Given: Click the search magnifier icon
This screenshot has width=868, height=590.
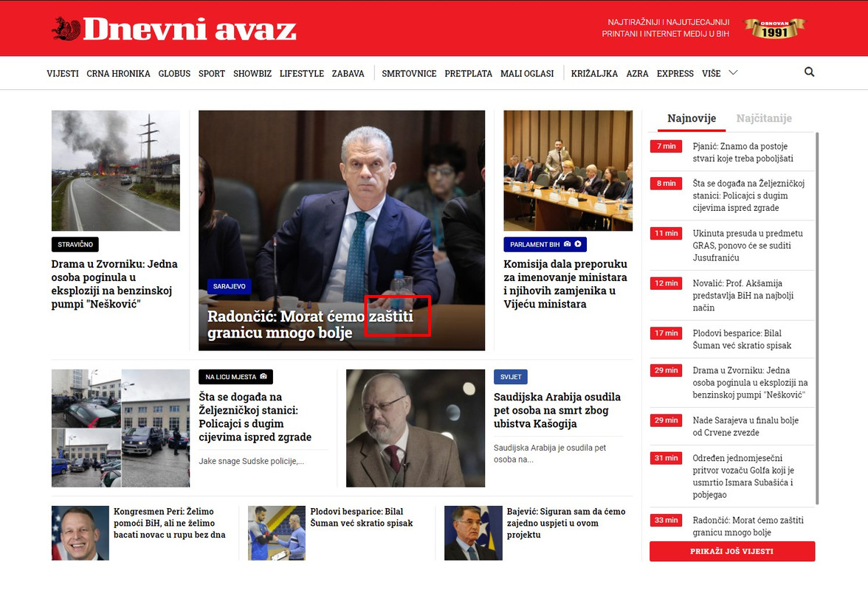Looking at the screenshot, I should [809, 72].
